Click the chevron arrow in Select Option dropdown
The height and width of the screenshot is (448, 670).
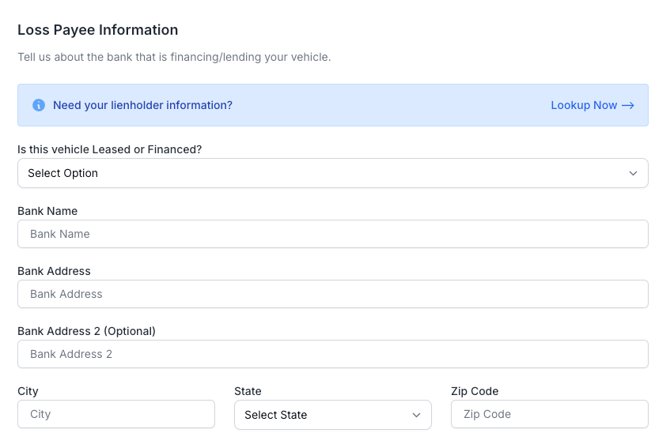[x=633, y=173]
